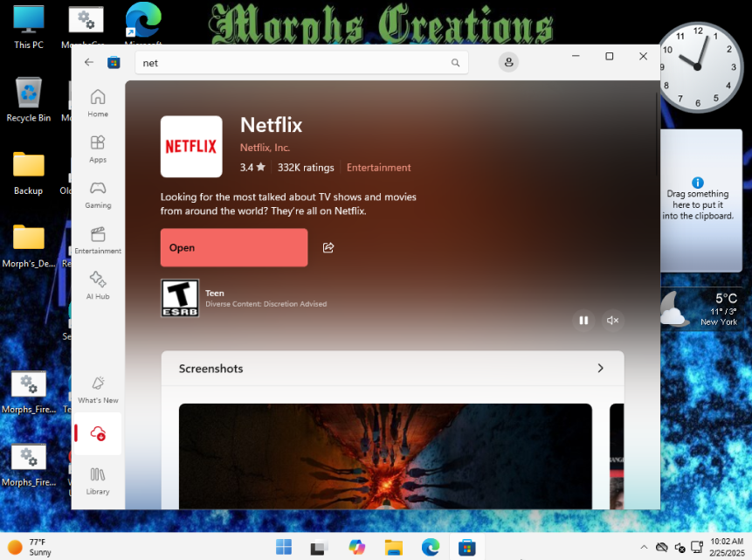
Task: Open the volume tray icon
Action: pyautogui.click(x=680, y=547)
